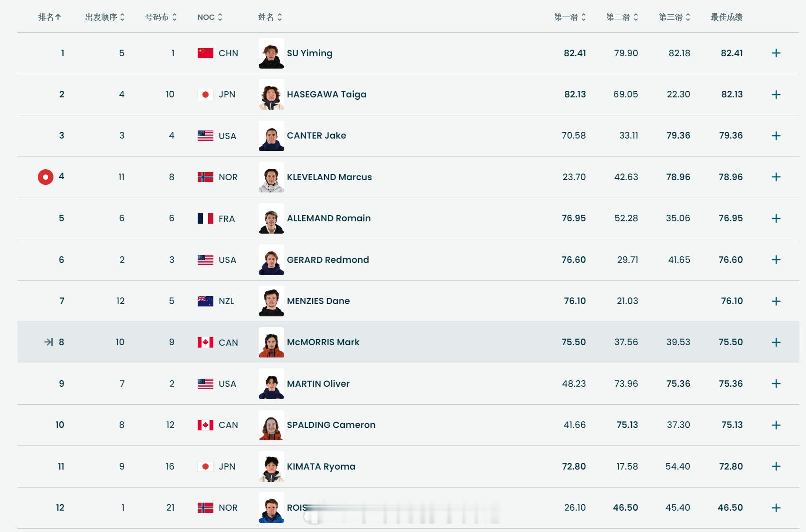Sort by 第一滑 run score header
806x532 pixels.
click(570, 17)
